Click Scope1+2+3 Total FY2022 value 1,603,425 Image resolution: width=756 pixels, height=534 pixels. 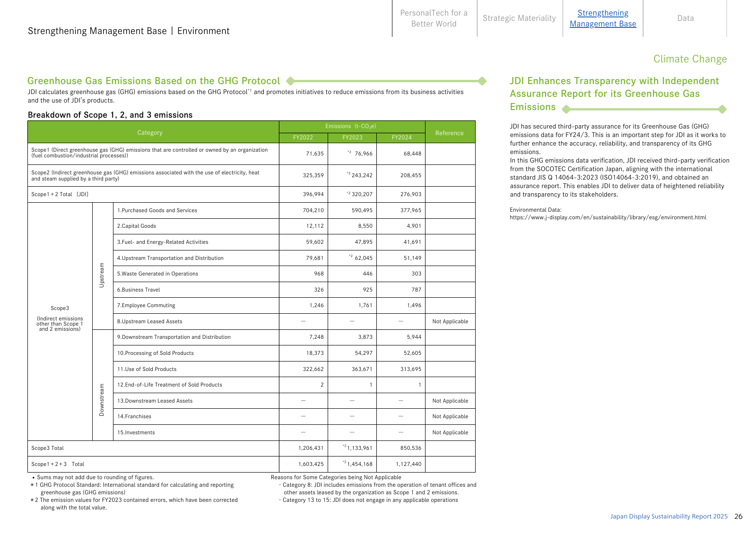pos(311,464)
